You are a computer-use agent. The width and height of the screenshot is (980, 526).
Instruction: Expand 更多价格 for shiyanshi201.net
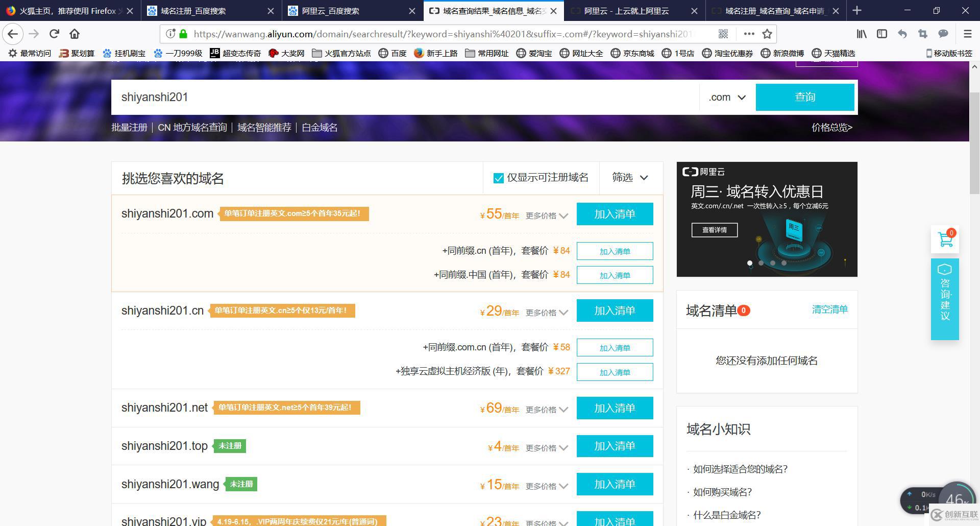tap(547, 409)
